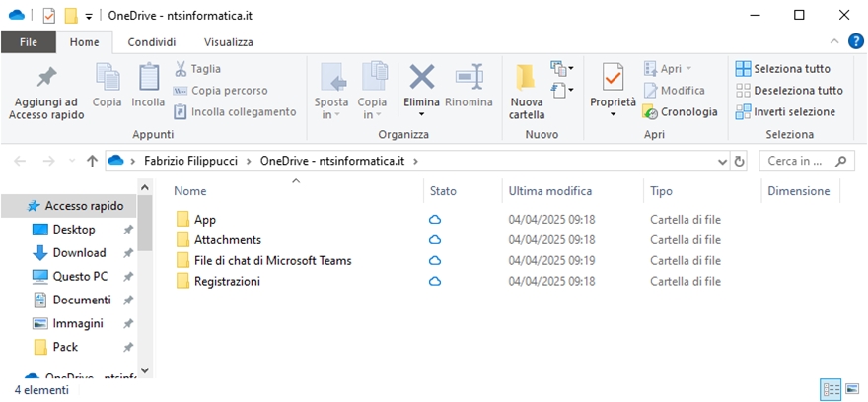Click the Rinomina icon
Image resolution: width=868 pixels, height=402 pixels.
pyautogui.click(x=469, y=76)
